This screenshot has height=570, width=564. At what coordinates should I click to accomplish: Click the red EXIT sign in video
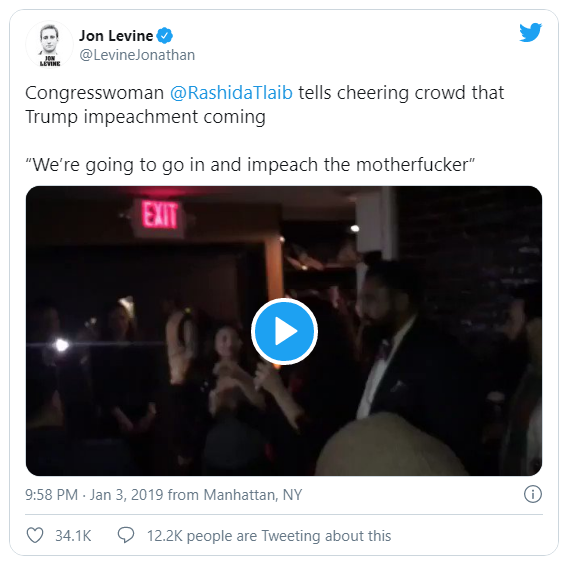click(x=160, y=214)
